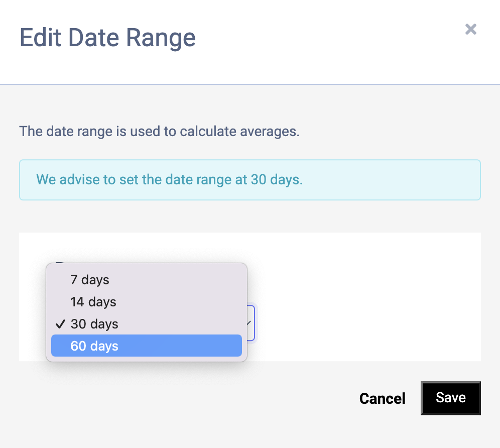Save the date range setting

[450, 398]
